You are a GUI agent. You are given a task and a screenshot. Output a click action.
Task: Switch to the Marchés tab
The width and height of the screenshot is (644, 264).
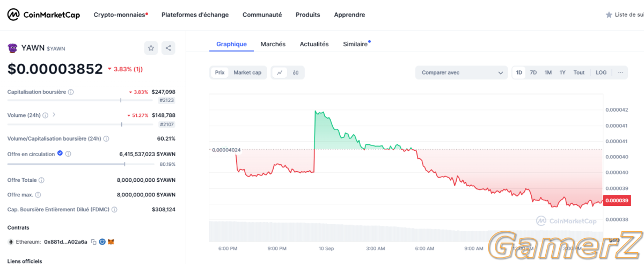(273, 44)
